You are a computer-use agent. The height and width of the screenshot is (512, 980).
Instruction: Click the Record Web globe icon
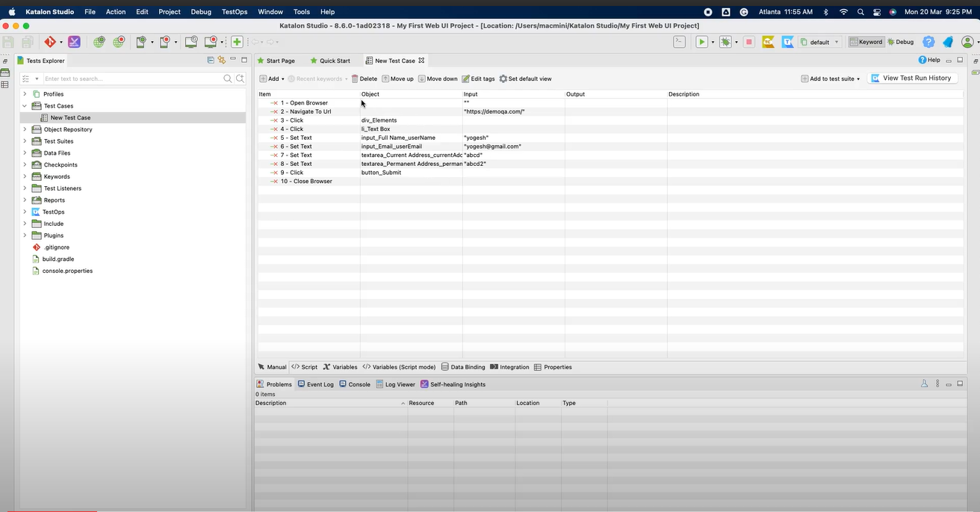(x=119, y=42)
